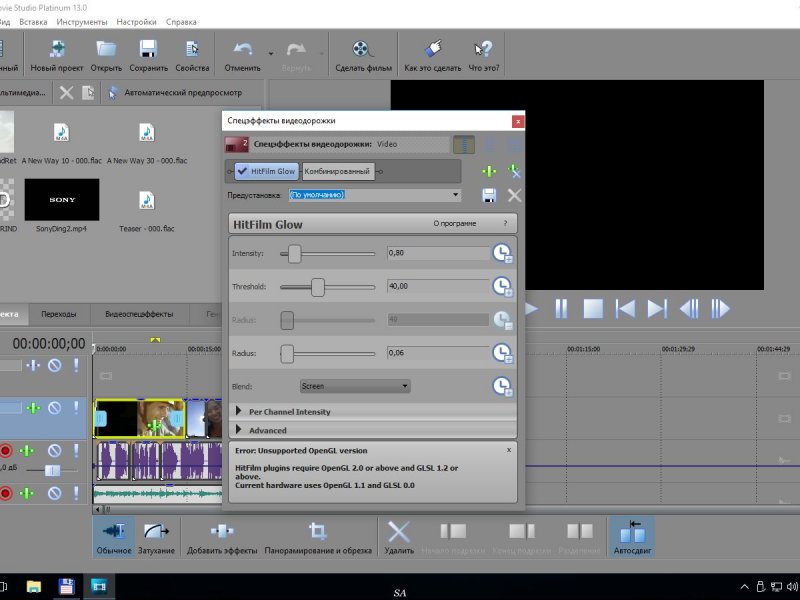The width and height of the screenshot is (800, 600).
Task: Animate the Blend parameter via its clock icon
Action: (x=503, y=387)
